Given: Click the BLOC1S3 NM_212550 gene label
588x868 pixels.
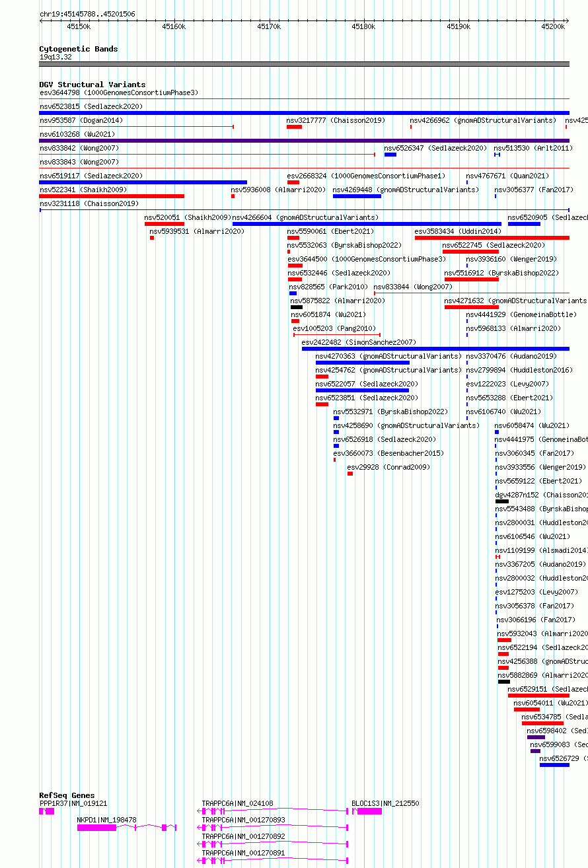Looking at the screenshot, I should [x=385, y=803].
